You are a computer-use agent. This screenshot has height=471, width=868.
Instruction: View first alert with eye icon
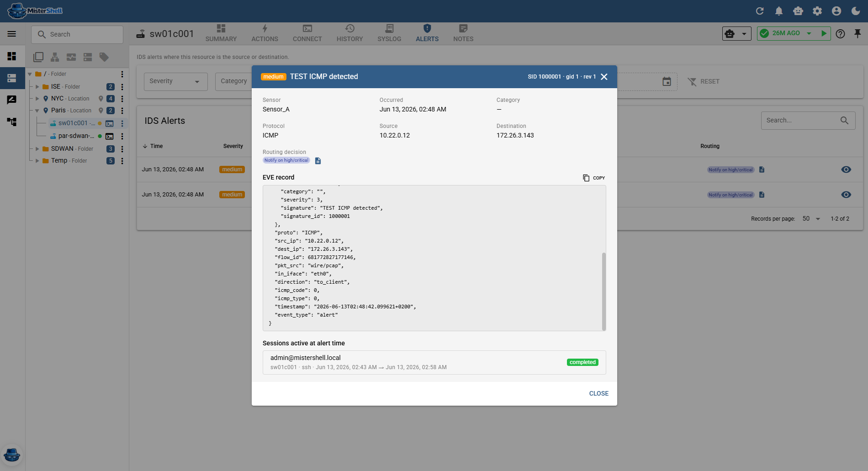tap(846, 169)
